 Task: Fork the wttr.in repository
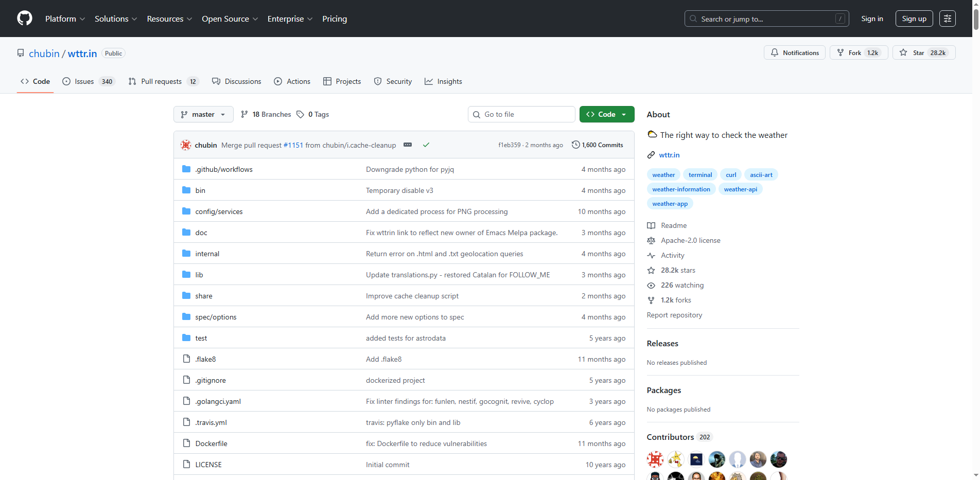tap(859, 52)
